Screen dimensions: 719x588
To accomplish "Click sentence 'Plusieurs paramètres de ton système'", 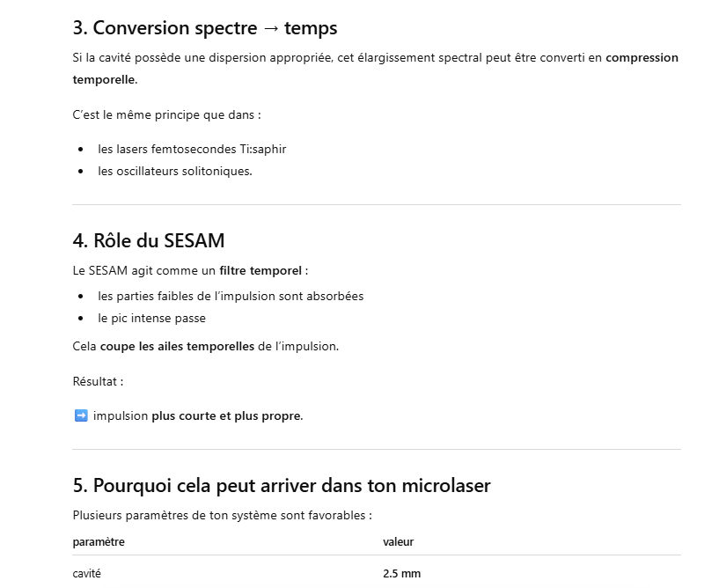I will 222,515.
